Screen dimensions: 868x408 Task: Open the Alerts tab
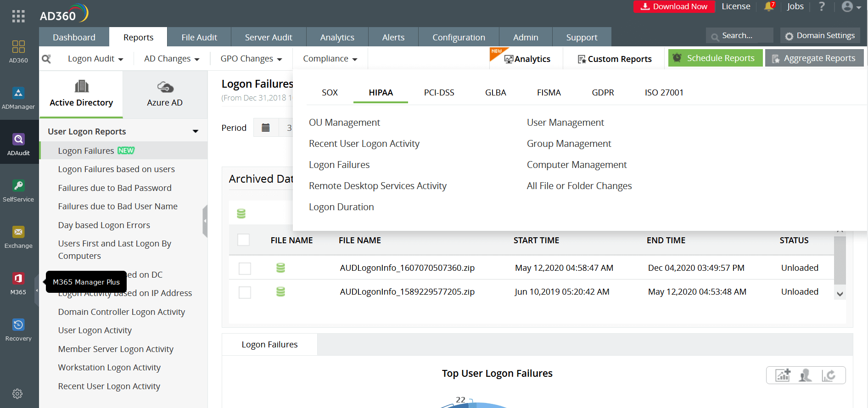point(393,37)
